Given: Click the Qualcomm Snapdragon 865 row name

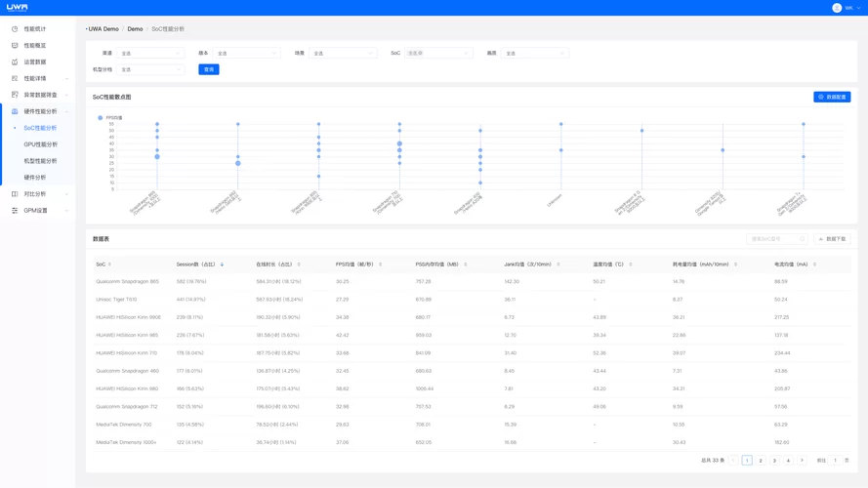Looking at the screenshot, I should point(127,282).
